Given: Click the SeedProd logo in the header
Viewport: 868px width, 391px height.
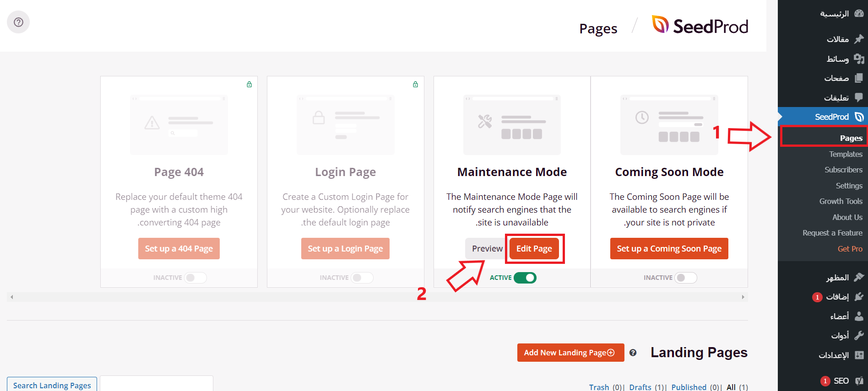Looking at the screenshot, I should (x=700, y=26).
